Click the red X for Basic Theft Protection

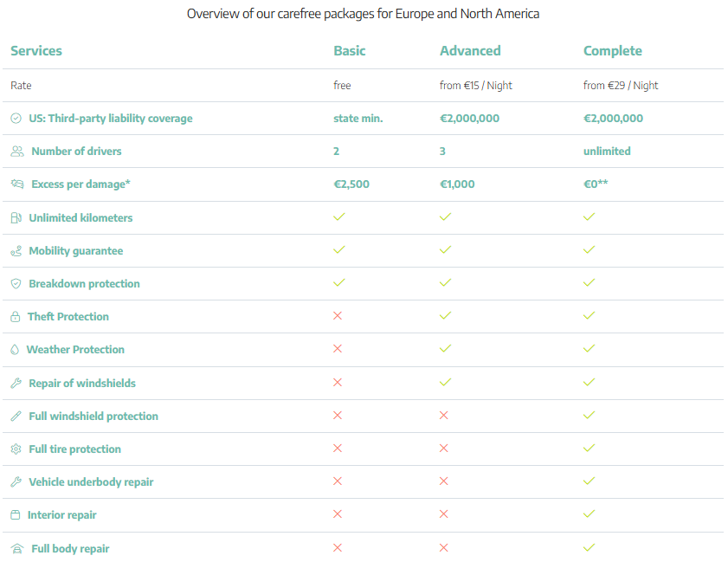338,316
